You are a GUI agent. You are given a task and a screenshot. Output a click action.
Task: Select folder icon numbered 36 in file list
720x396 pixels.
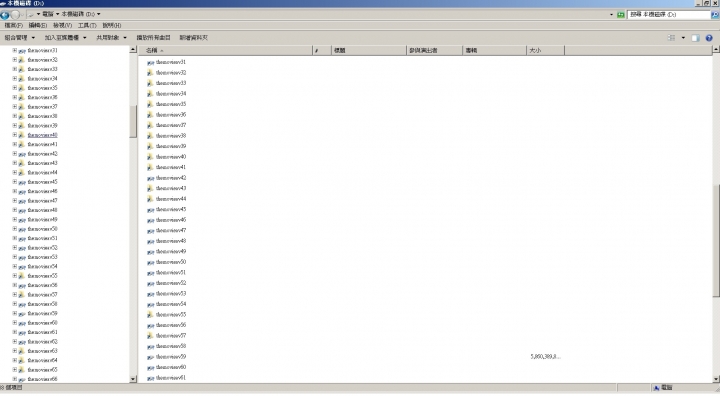(x=150, y=115)
